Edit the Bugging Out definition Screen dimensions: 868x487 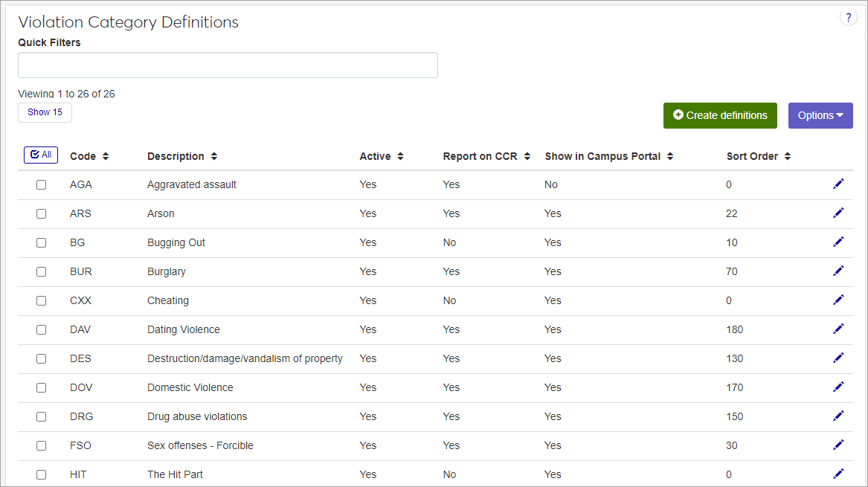click(x=838, y=242)
